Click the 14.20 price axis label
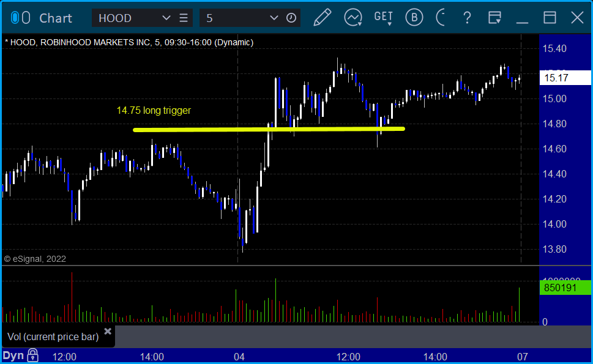 click(x=554, y=199)
